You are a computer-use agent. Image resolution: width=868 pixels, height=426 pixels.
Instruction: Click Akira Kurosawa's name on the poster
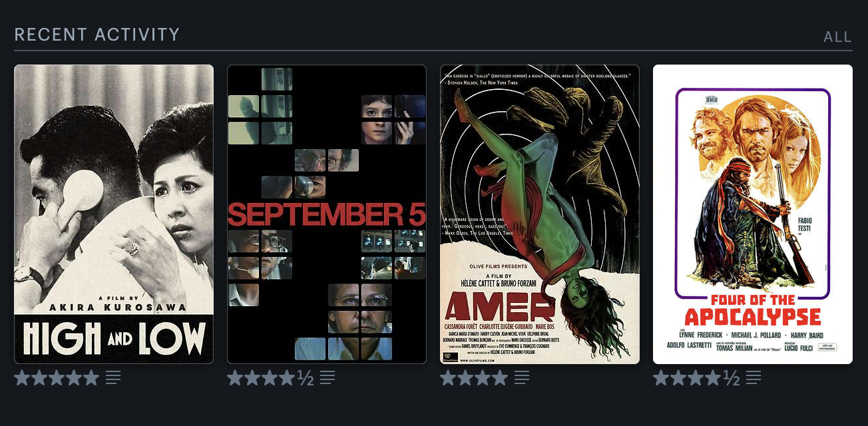click(114, 308)
